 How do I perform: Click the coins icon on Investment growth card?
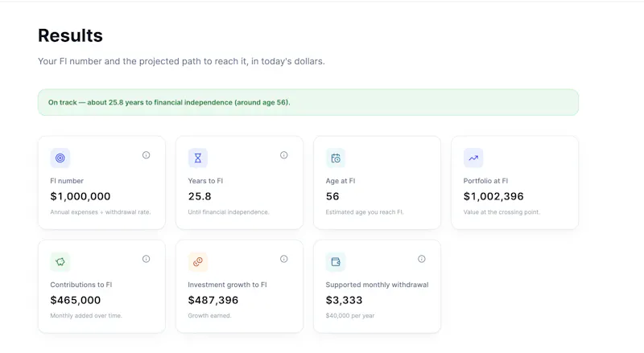coord(198,262)
